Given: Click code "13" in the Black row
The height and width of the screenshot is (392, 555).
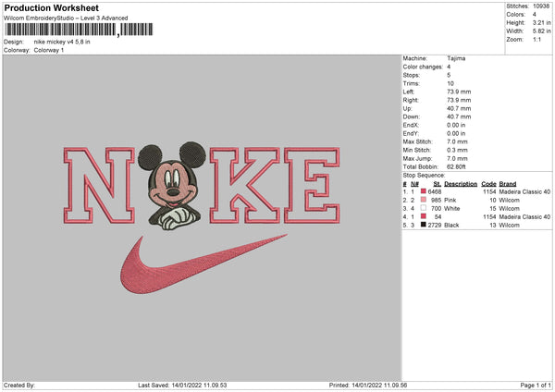Looking at the screenshot, I should 493,226.
